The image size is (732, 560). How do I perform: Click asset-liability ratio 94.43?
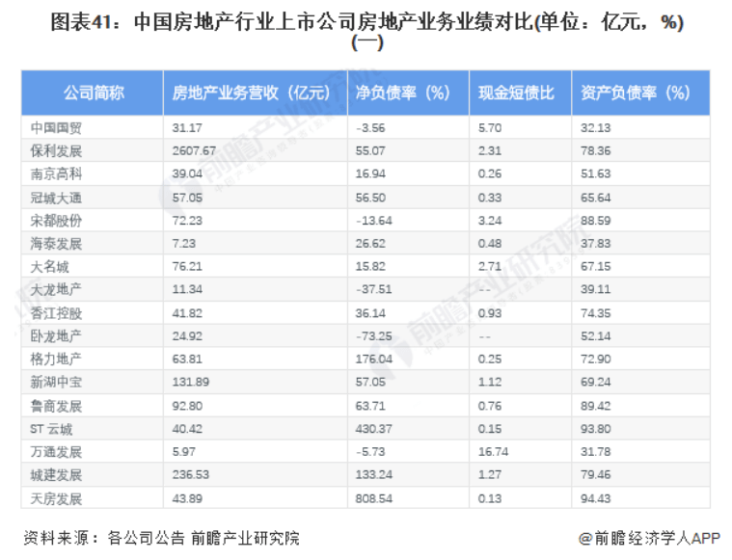(596, 498)
